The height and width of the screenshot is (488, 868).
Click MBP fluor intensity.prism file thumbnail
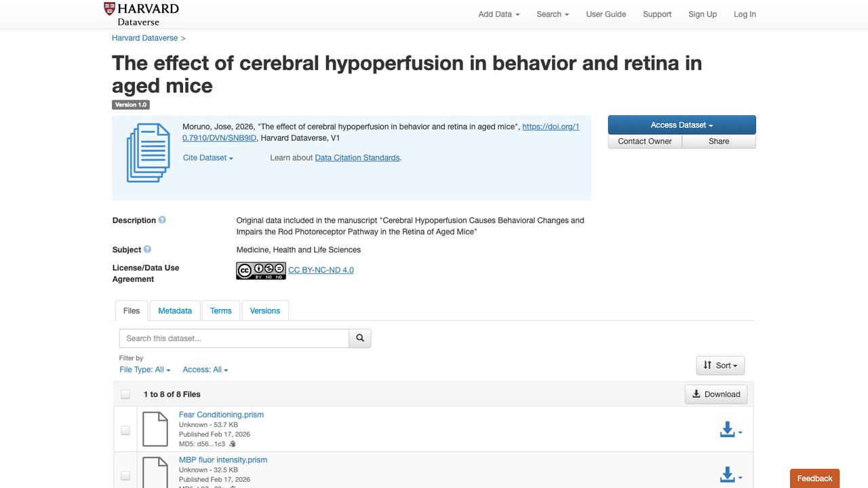pos(155,472)
